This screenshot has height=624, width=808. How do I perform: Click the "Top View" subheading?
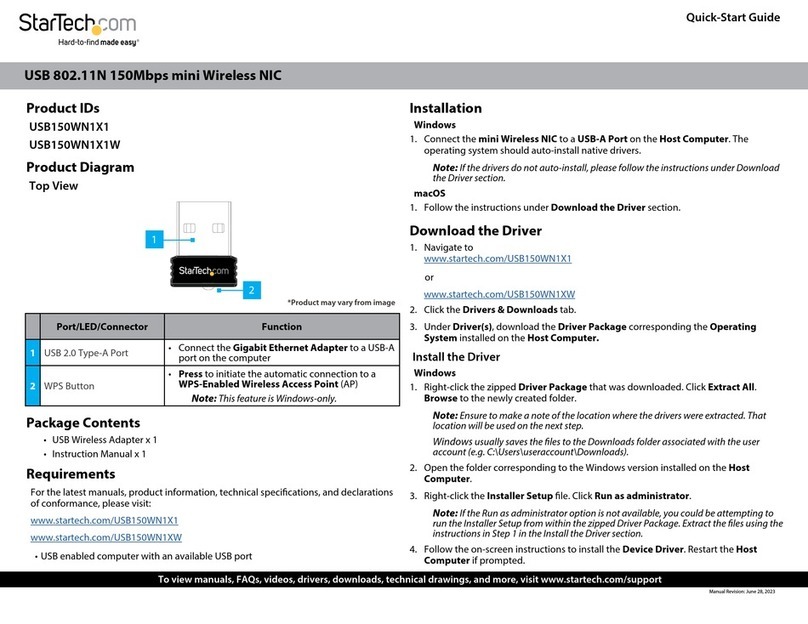(x=54, y=186)
